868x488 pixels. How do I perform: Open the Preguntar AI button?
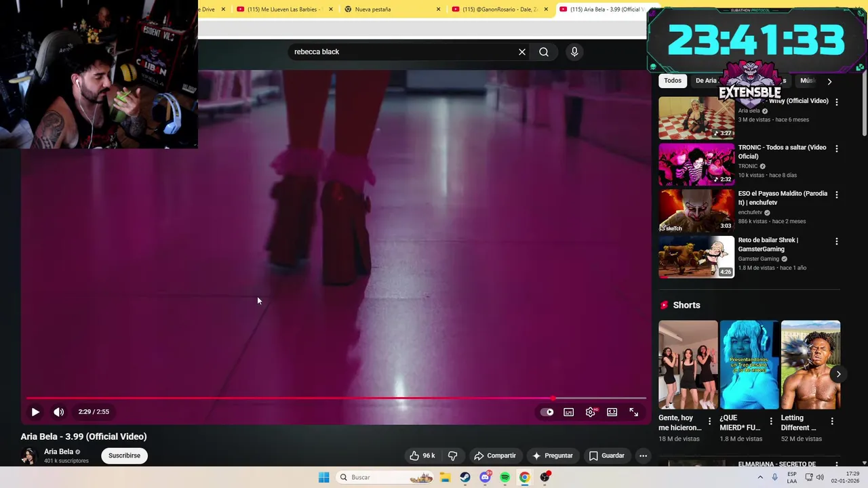tap(553, 455)
